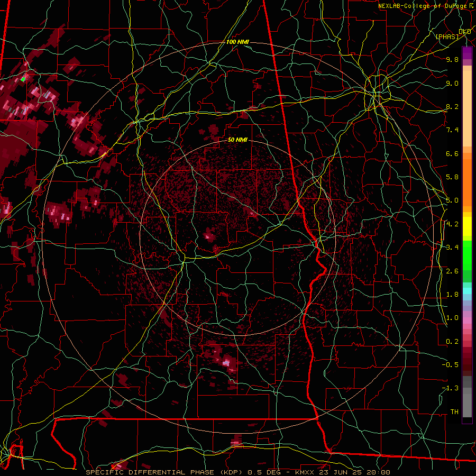Click the 2.6 scale label

pos(452,271)
